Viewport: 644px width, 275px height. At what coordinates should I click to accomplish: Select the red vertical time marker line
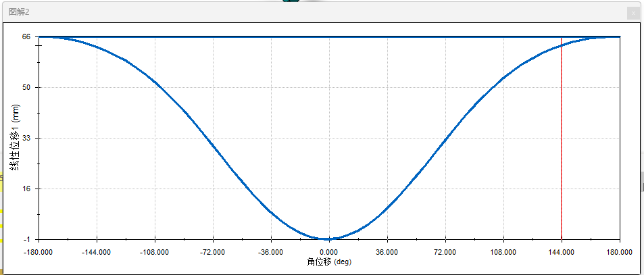point(562,149)
